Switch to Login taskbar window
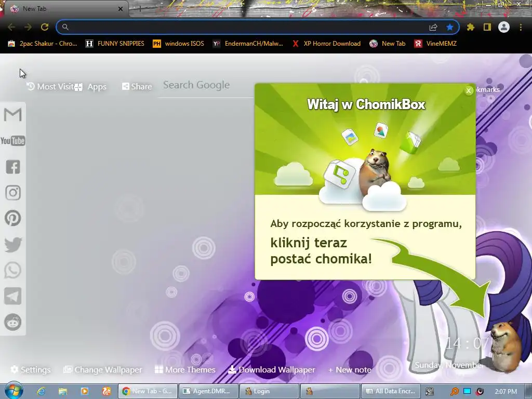 pyautogui.click(x=269, y=391)
